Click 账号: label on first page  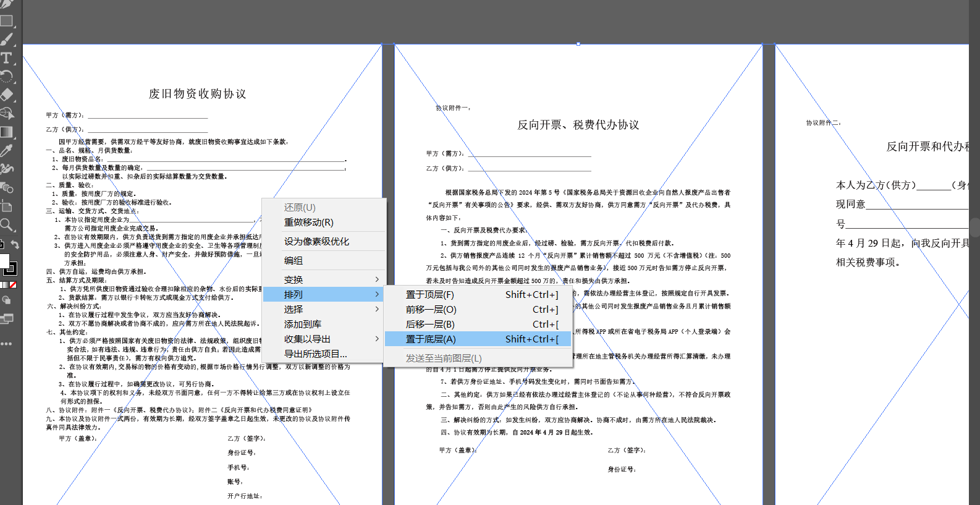pos(235,482)
